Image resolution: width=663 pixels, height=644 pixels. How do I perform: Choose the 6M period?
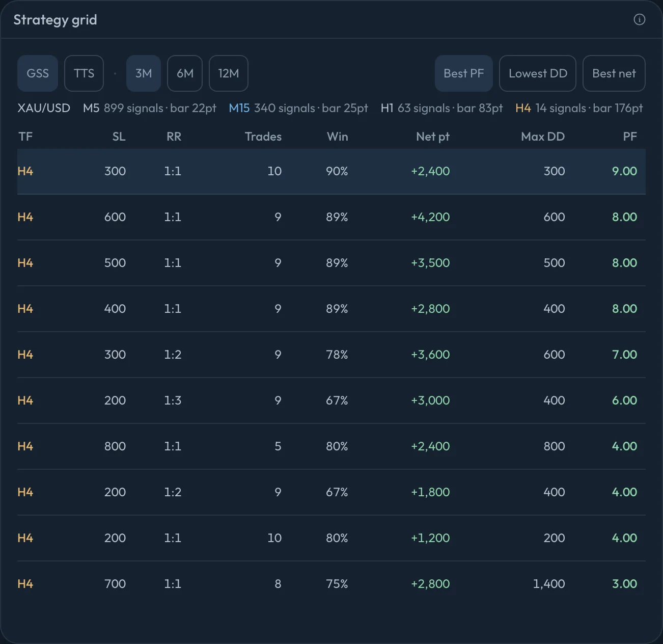185,73
